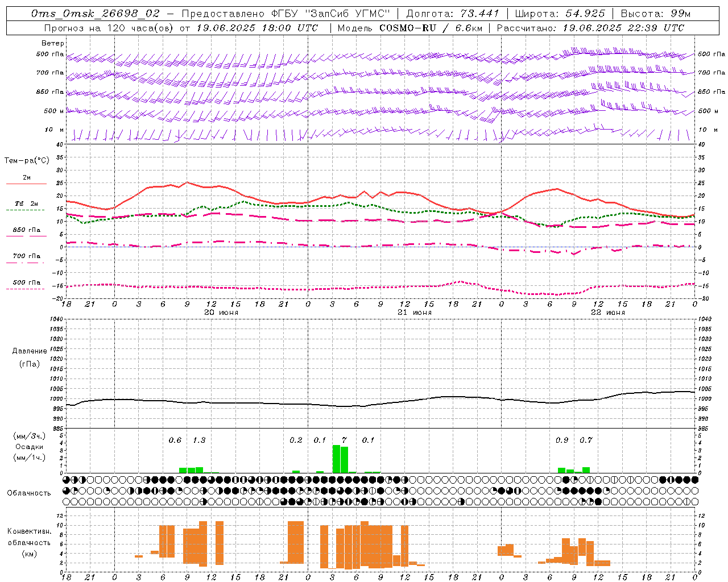
Task: Select the (мм/3ч.) units label
Action: (x=30, y=436)
